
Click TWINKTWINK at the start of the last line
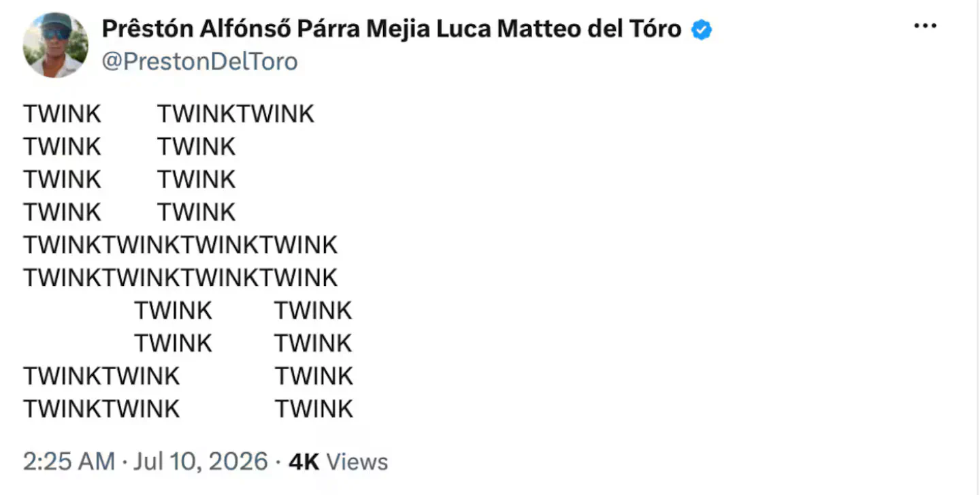101,409
